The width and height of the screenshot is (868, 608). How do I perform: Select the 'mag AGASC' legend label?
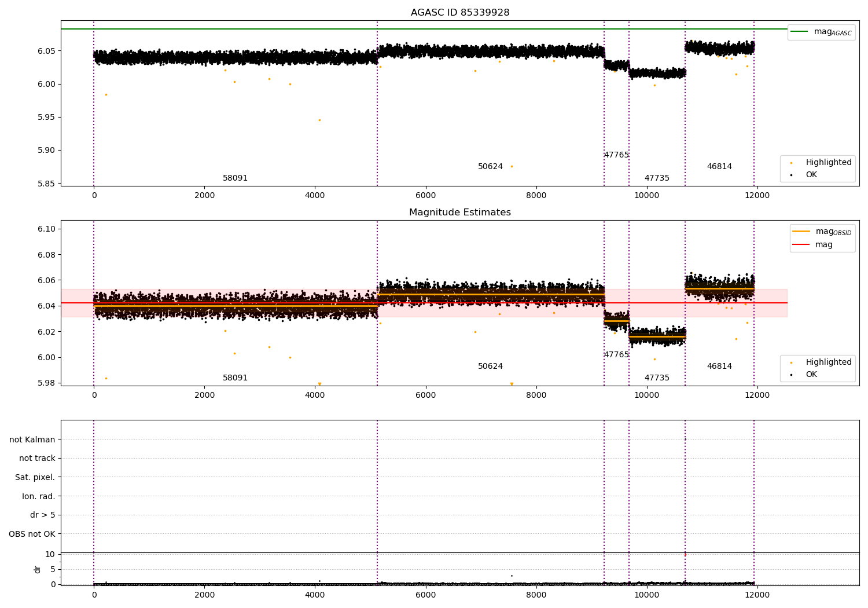[833, 32]
